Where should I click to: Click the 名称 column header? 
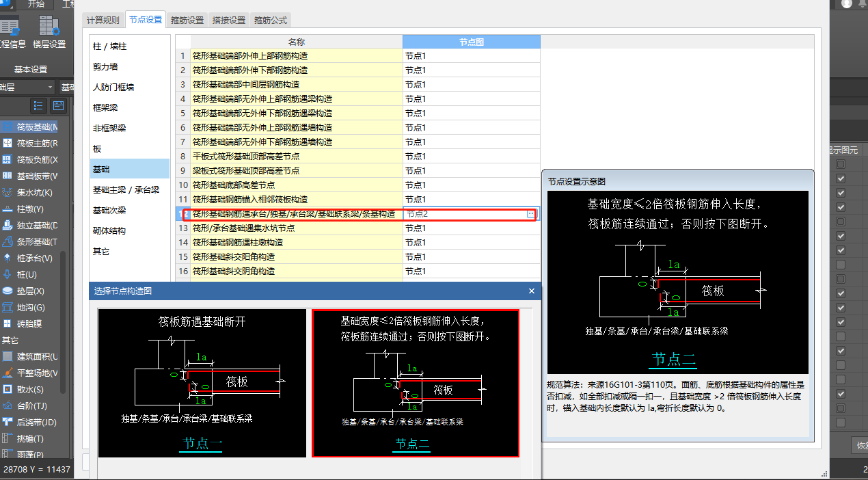pyautogui.click(x=297, y=42)
